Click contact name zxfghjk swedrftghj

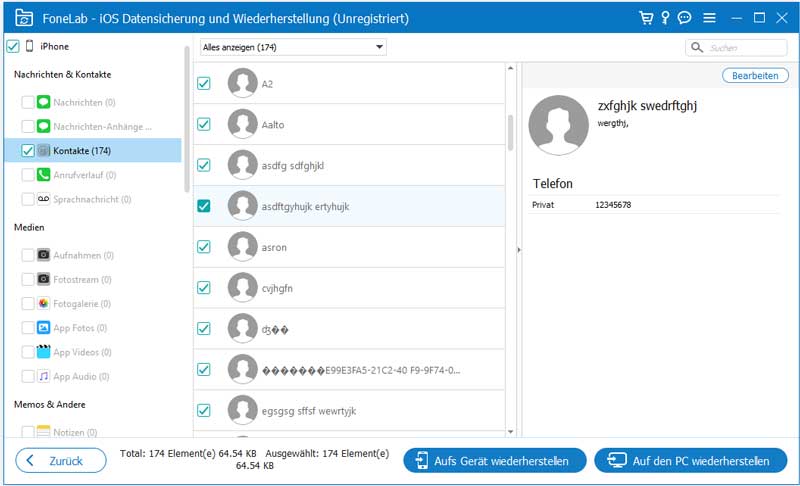click(647, 106)
